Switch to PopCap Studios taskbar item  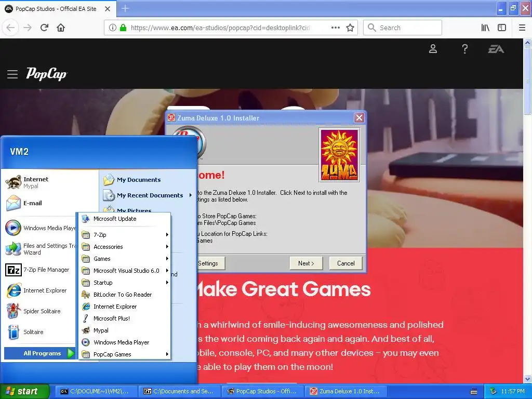(x=262, y=391)
